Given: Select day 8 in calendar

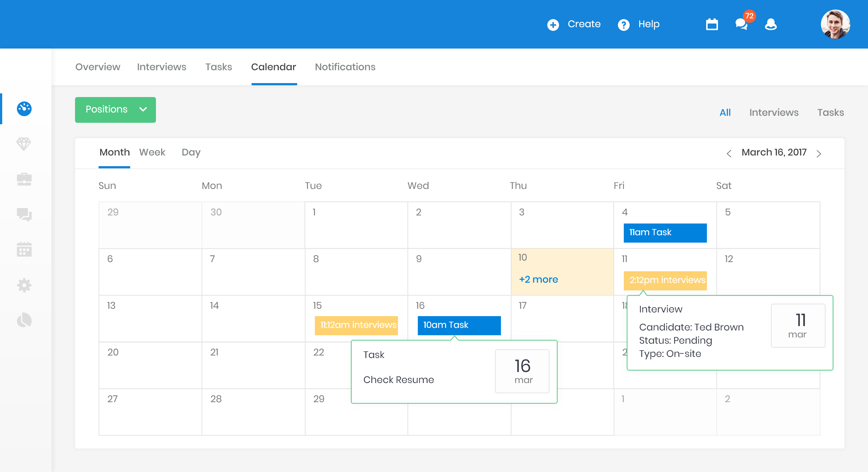Looking at the screenshot, I should (356, 272).
